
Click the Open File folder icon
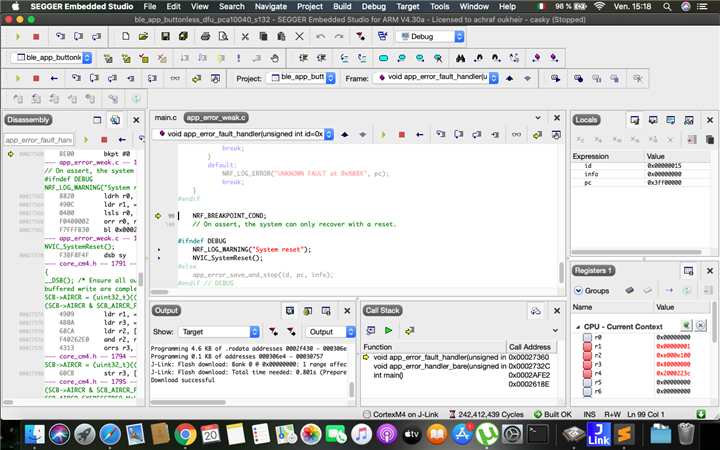(143, 36)
